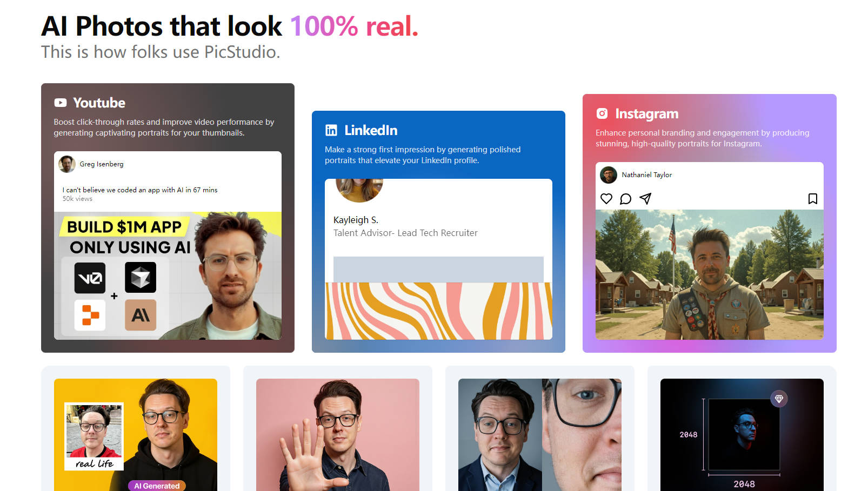Select the orange puzzle-piece logo in the thumbnail
Image resolution: width=868 pixels, height=491 pixels.
[90, 315]
